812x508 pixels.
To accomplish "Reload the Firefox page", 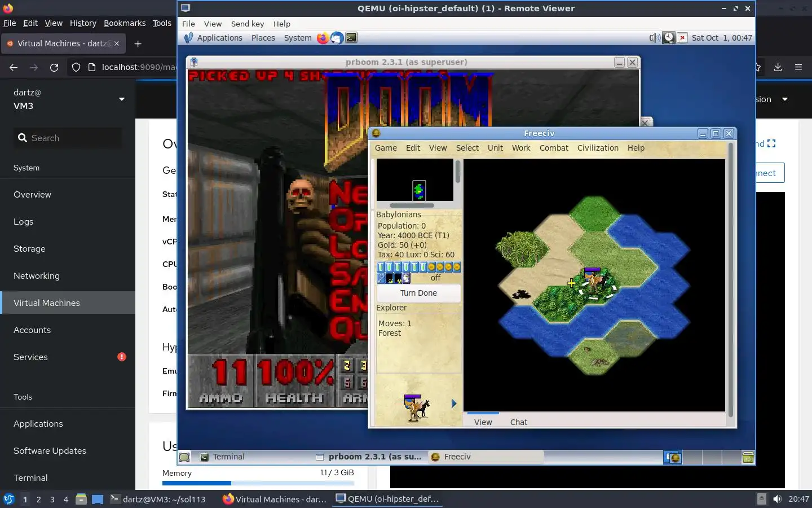I will (54, 67).
